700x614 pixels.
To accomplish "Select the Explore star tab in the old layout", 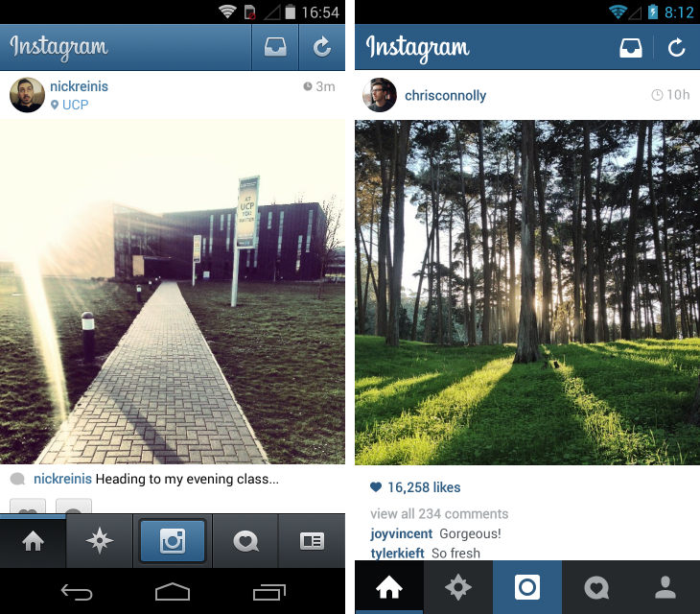I will pyautogui.click(x=99, y=541).
